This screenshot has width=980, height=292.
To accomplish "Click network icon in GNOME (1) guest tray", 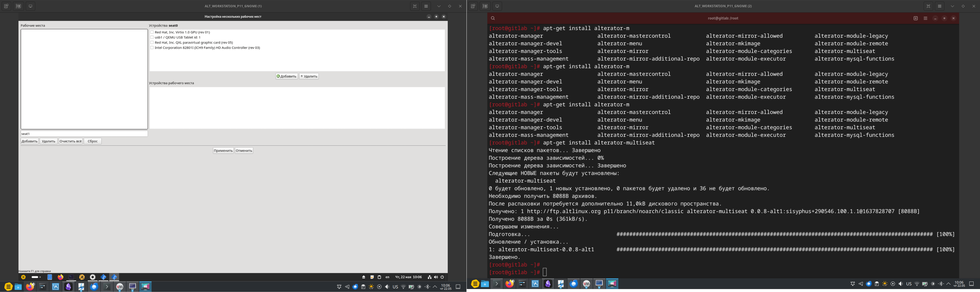I will click(x=429, y=277).
